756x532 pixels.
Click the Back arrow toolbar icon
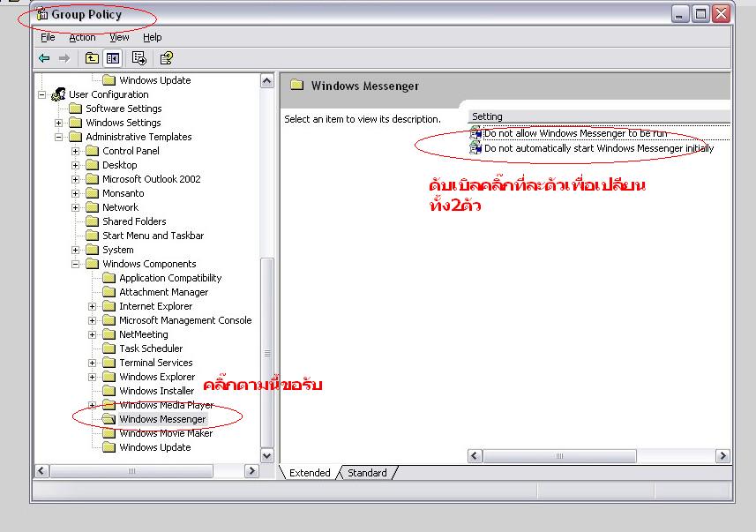click(44, 58)
